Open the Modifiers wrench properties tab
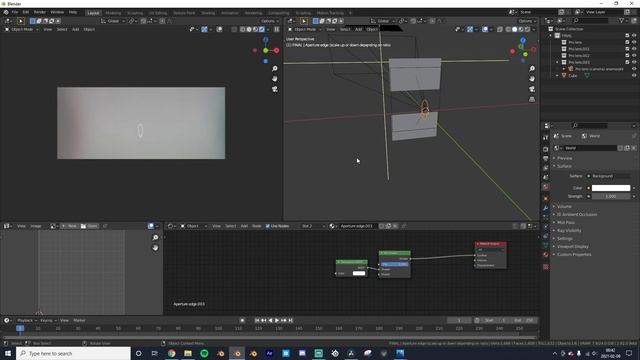The width and height of the screenshot is (640, 360). click(546, 208)
